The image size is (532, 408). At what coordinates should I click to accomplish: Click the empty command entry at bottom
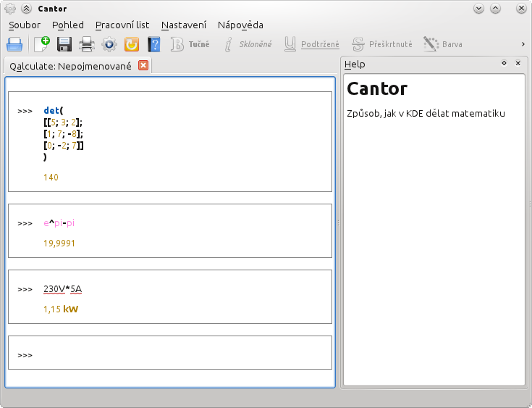(170, 353)
